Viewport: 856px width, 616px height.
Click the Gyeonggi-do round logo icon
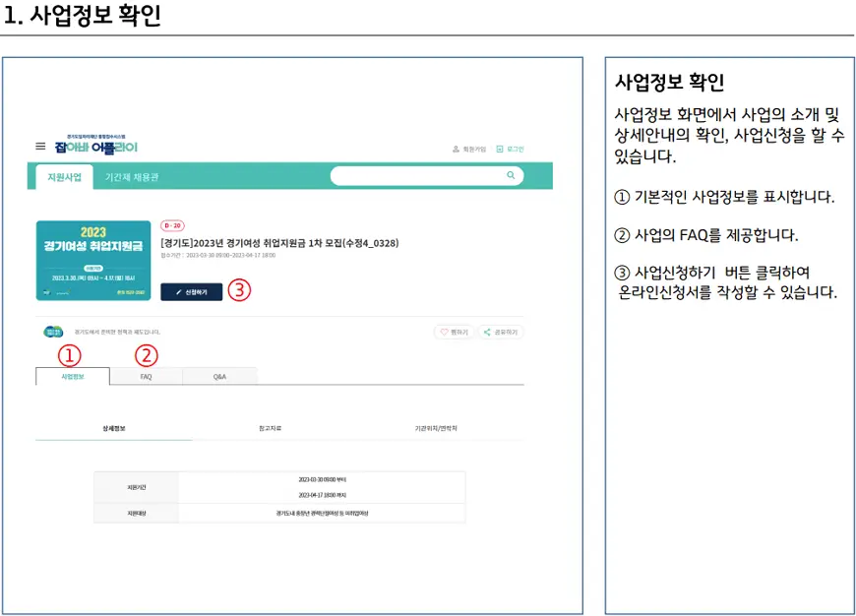tap(51, 332)
